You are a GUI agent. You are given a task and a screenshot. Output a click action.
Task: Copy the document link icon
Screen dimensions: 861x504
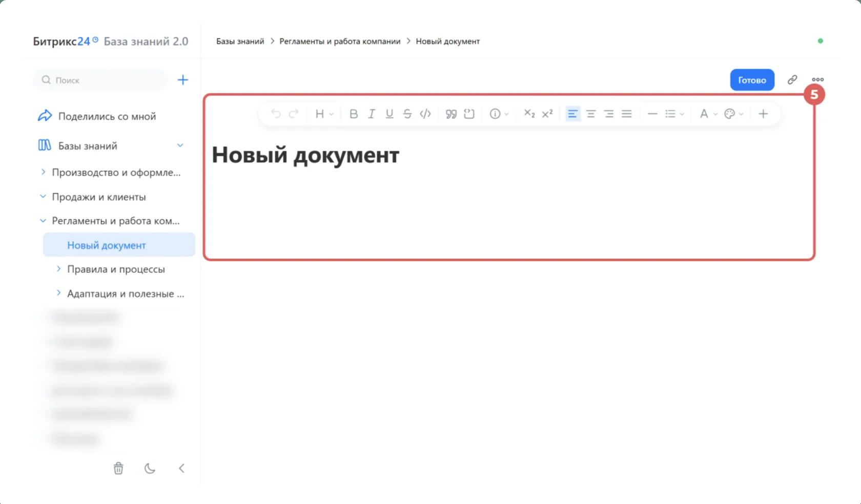(x=792, y=79)
